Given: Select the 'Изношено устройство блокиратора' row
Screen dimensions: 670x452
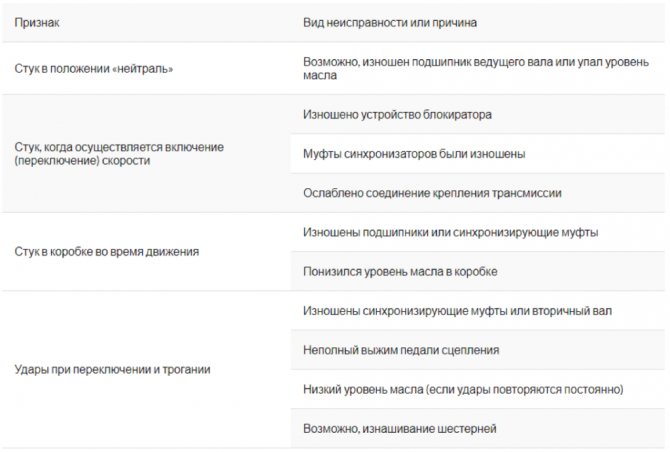Looking at the screenshot, I should pos(397,115).
